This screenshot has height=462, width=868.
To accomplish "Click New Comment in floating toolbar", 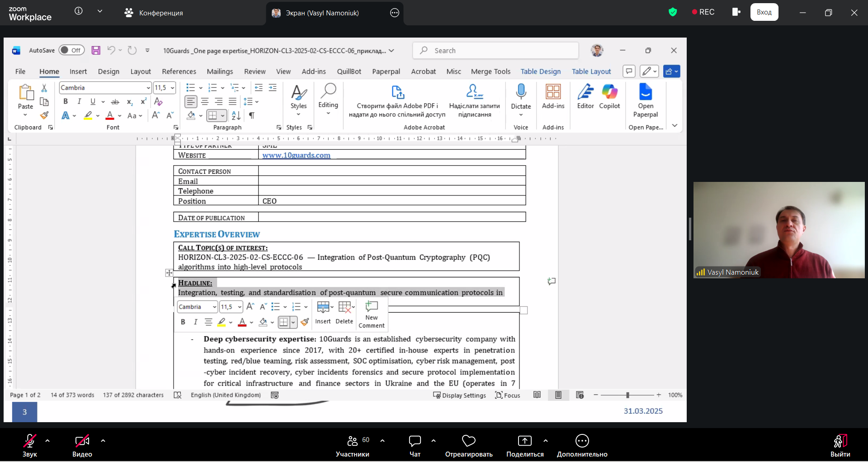I will [371, 314].
